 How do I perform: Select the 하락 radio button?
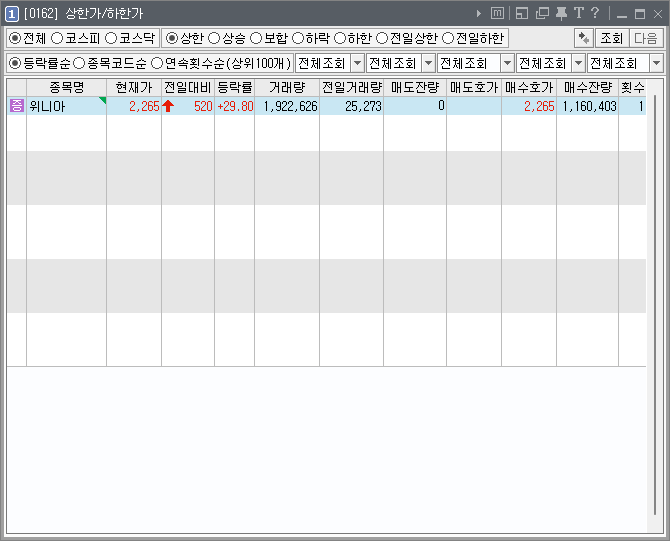(x=297, y=38)
